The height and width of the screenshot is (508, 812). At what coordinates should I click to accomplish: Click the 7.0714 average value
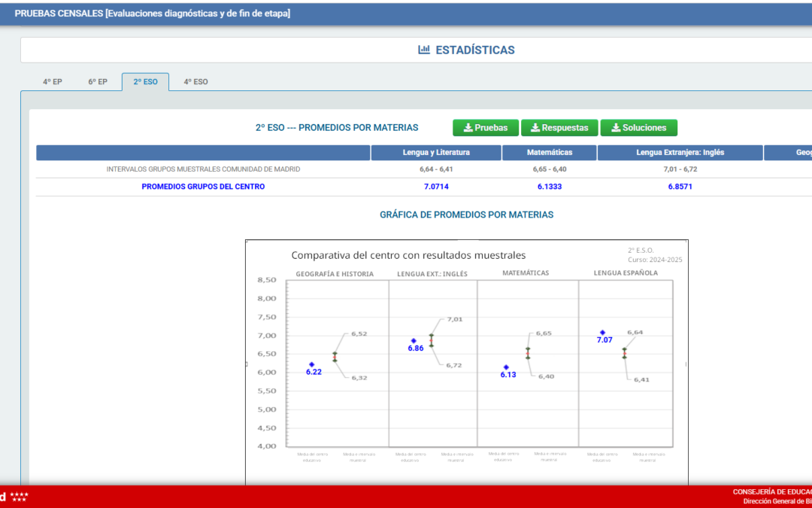[x=436, y=187]
